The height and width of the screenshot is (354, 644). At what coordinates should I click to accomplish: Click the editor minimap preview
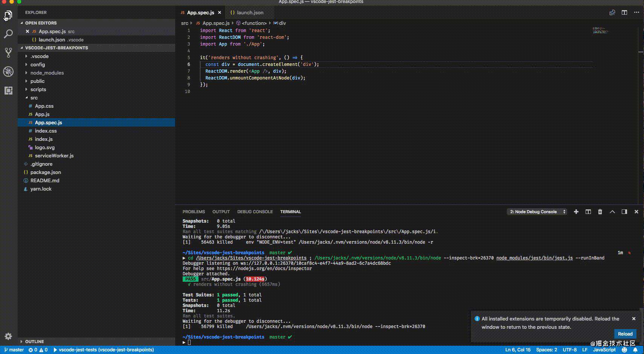600,30
